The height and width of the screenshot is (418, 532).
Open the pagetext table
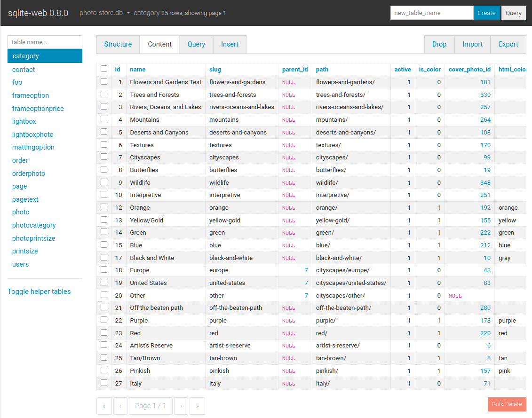click(x=25, y=199)
